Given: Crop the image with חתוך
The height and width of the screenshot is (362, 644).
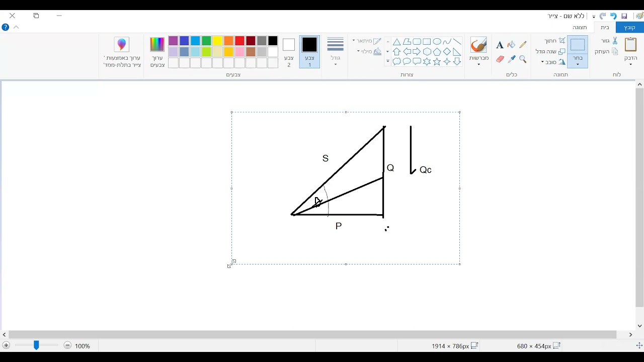Looking at the screenshot, I should click(555, 41).
